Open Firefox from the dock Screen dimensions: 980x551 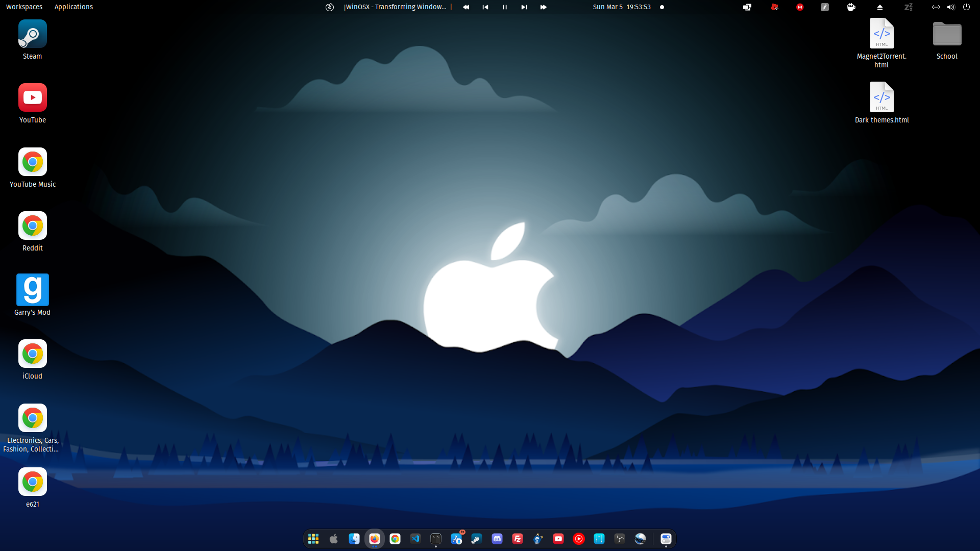tap(374, 539)
